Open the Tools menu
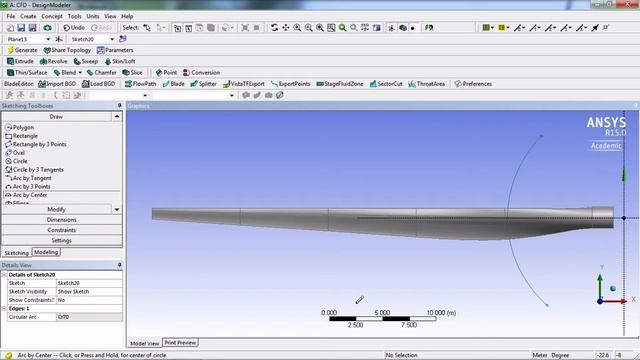This screenshot has width=640, height=360. pos(74,16)
